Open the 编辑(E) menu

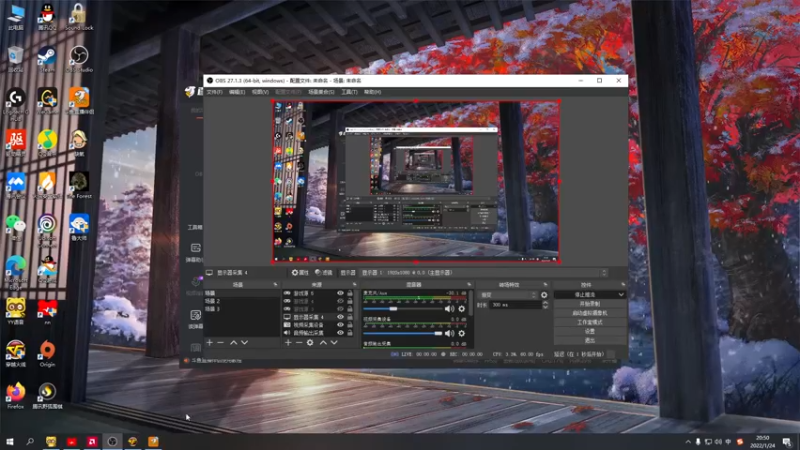pyautogui.click(x=237, y=92)
